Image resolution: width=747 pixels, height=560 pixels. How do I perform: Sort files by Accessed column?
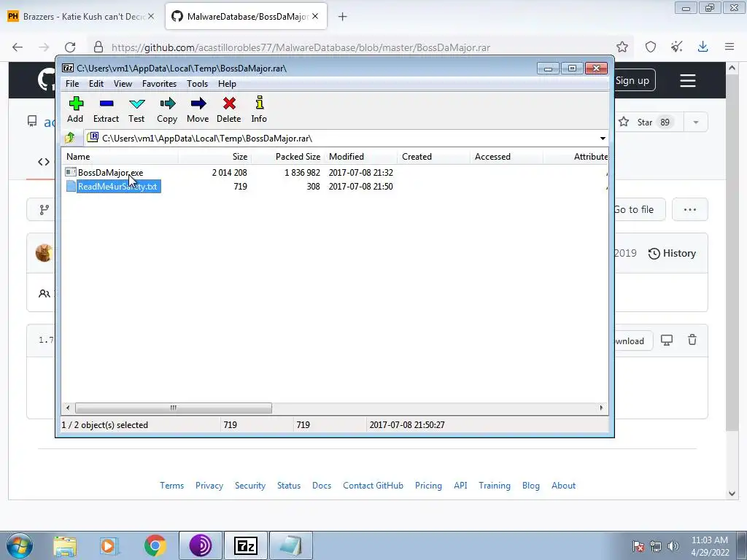pos(506,157)
